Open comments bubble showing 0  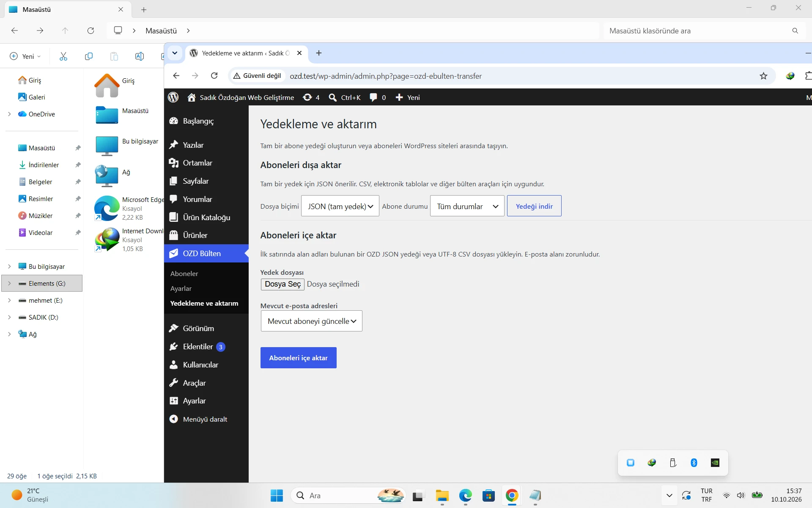pyautogui.click(x=378, y=97)
